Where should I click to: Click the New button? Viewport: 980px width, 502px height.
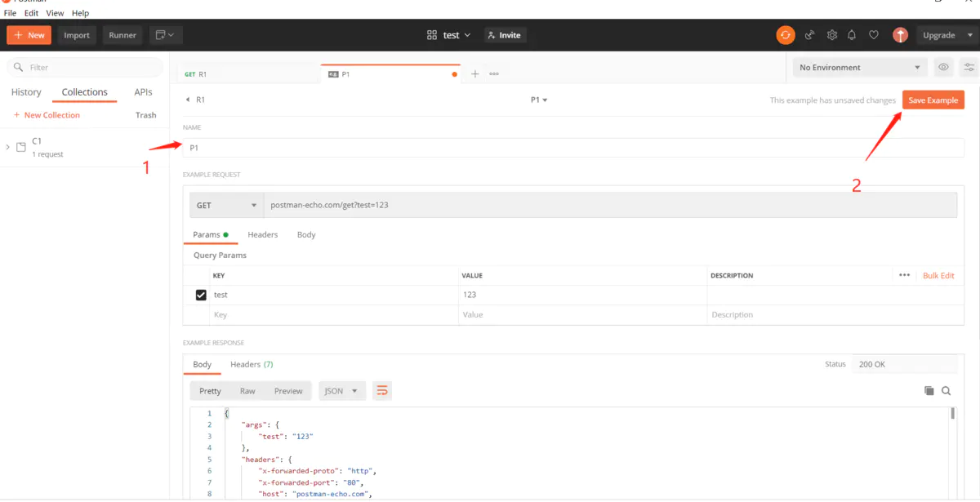[29, 35]
